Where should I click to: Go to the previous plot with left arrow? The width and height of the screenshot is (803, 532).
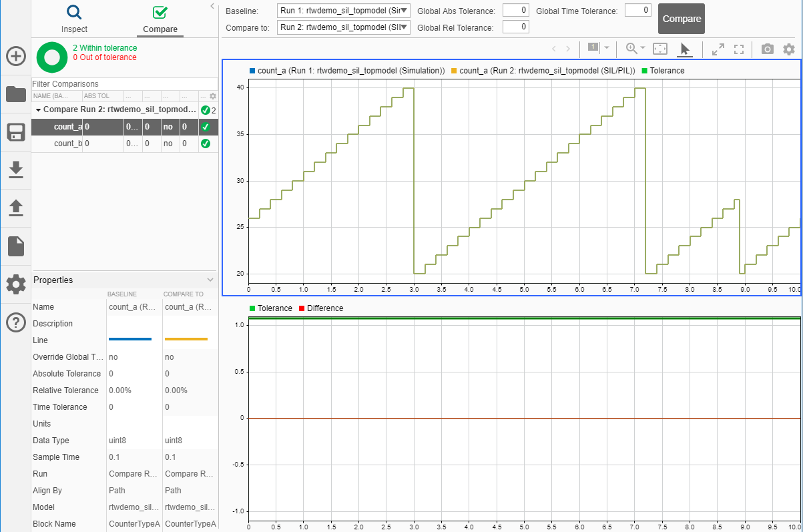tap(554, 49)
